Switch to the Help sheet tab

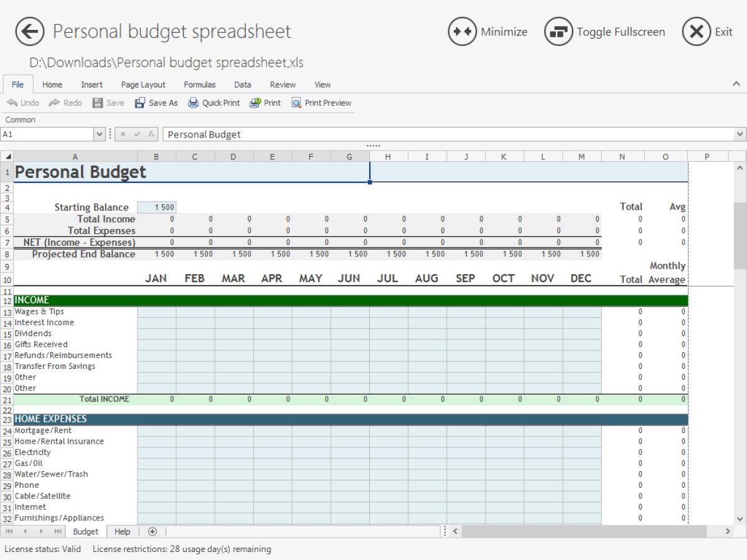coord(122,531)
